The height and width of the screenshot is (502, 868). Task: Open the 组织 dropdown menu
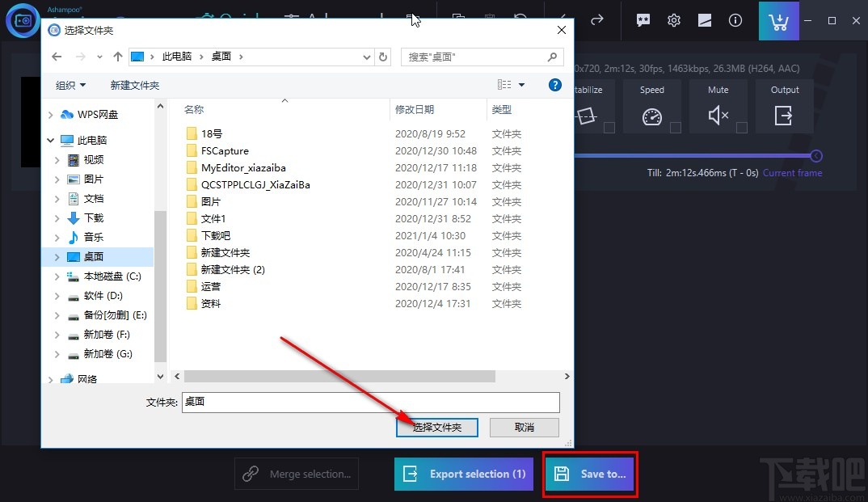pyautogui.click(x=69, y=84)
